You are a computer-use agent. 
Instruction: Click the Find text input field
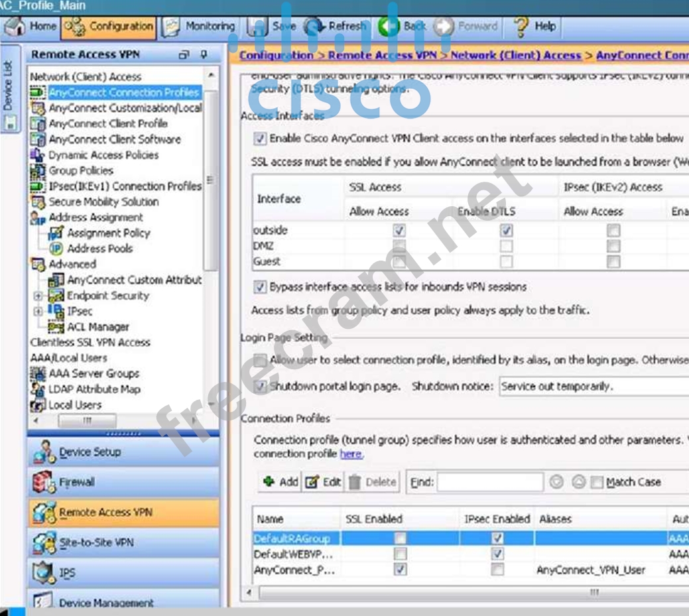489,482
